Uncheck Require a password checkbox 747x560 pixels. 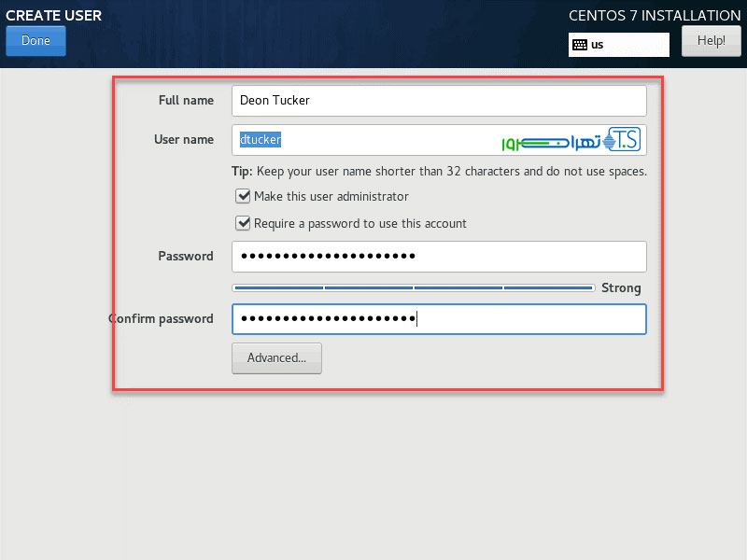tap(244, 224)
